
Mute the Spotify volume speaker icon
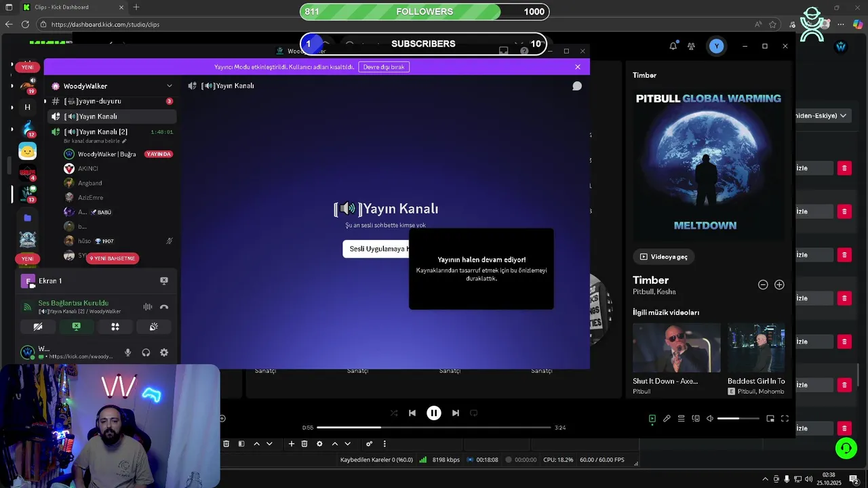[x=710, y=419]
